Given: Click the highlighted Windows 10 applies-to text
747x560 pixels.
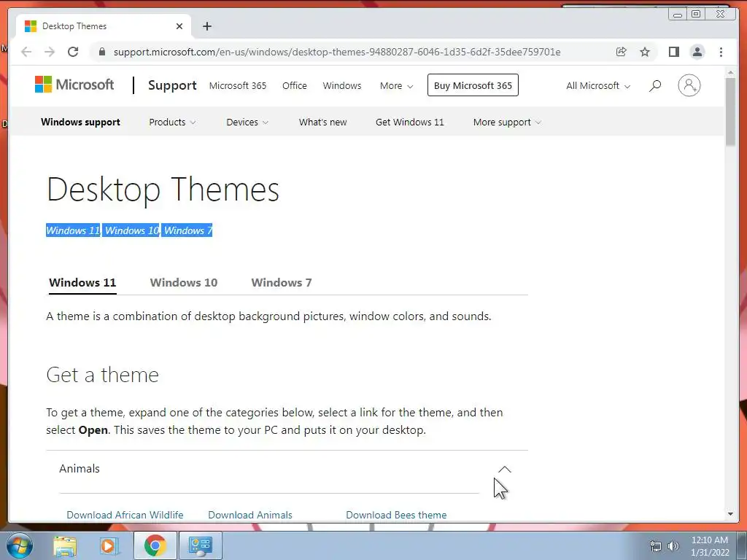Looking at the screenshot, I should pyautogui.click(x=132, y=230).
